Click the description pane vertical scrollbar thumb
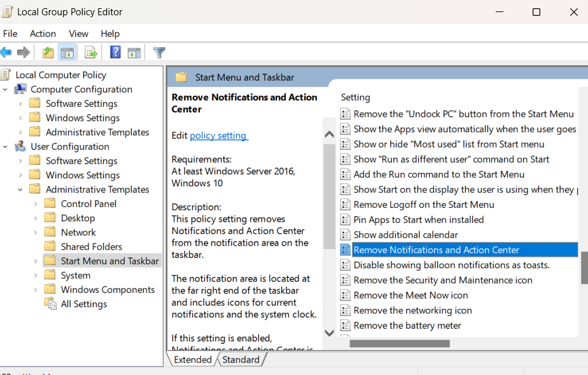Image resolution: width=588 pixels, height=375 pixels. [329, 196]
